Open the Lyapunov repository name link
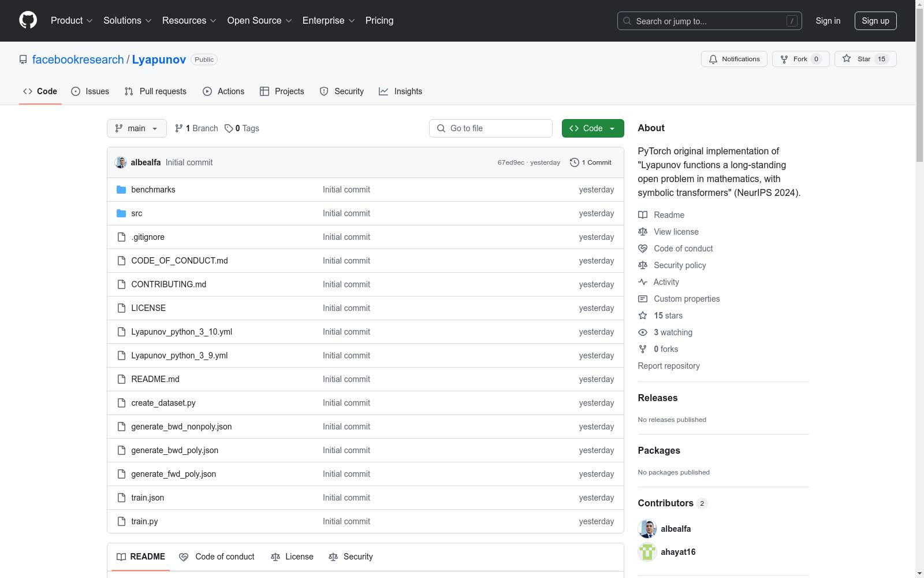 coord(159,60)
